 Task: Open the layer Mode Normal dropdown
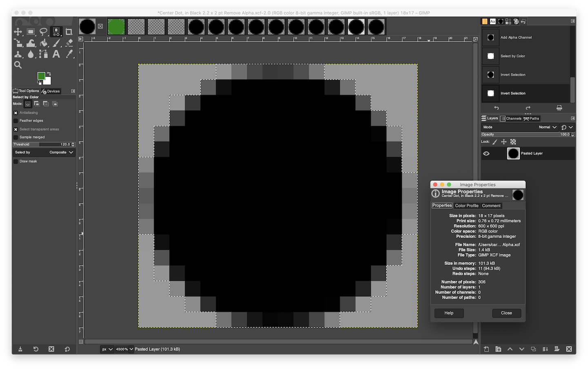(547, 127)
